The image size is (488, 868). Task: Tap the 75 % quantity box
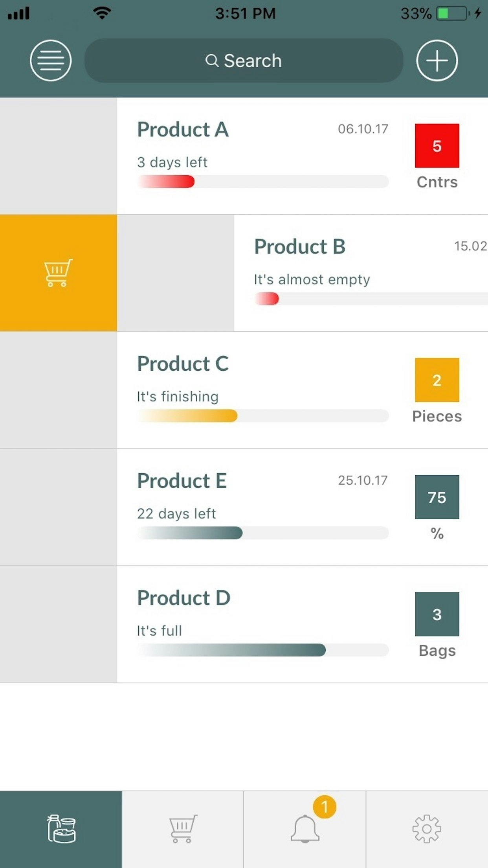[x=437, y=497]
